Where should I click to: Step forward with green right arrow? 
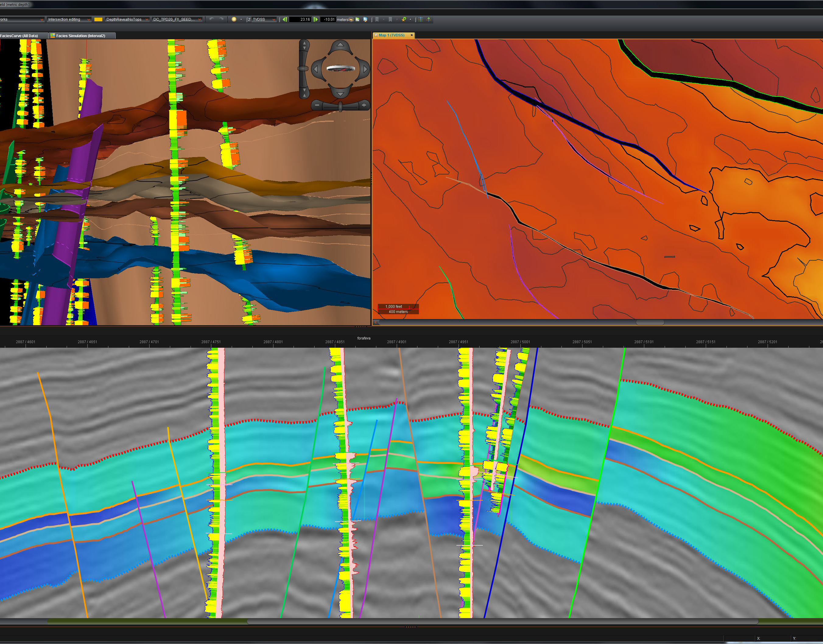coord(315,19)
